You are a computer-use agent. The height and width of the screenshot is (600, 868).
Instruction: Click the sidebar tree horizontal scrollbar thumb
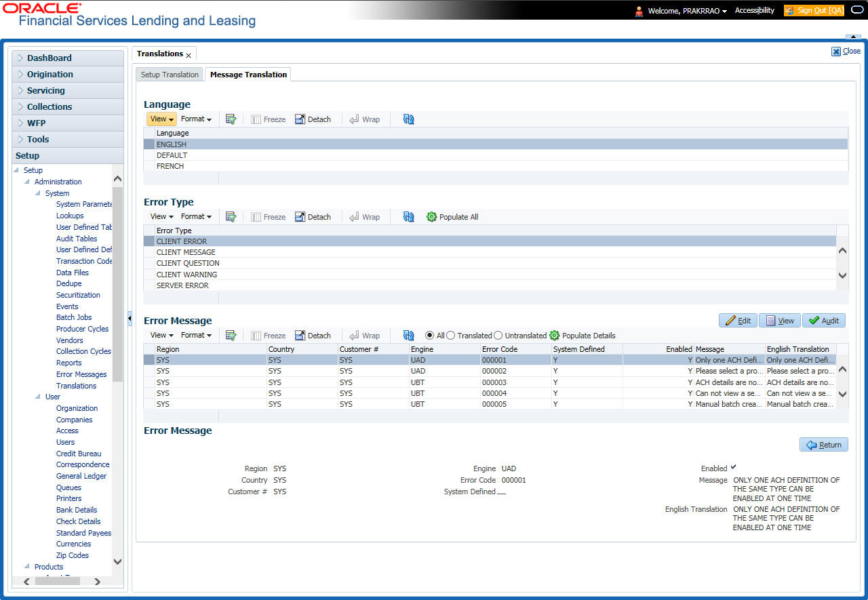pyautogui.click(x=58, y=581)
